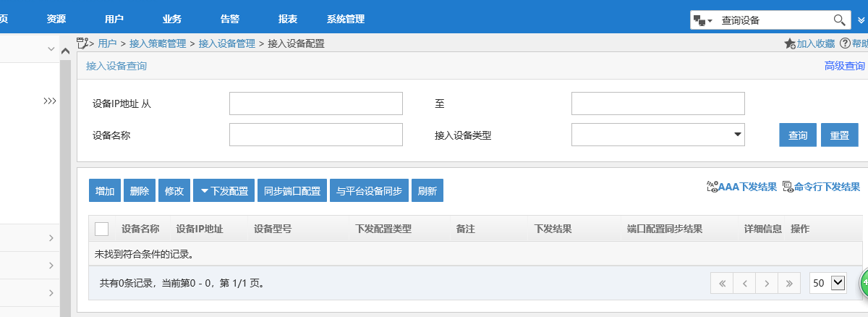Click the 查询 button
The width and height of the screenshot is (868, 317).
(798, 135)
